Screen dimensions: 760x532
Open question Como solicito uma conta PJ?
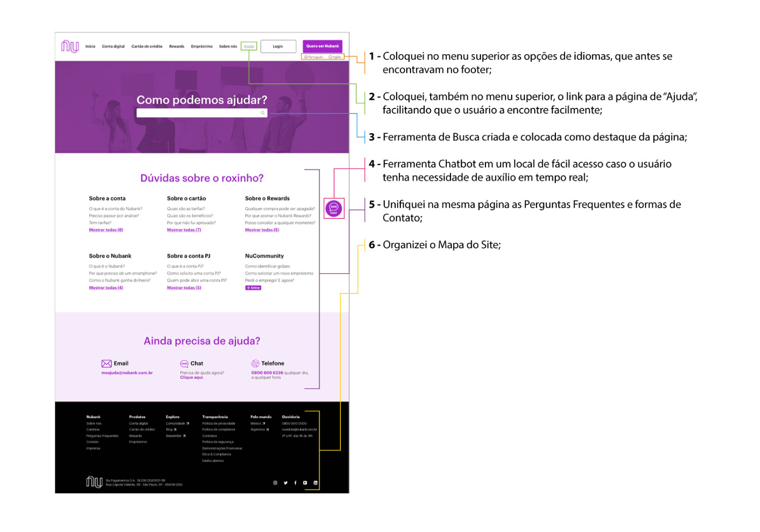pos(194,274)
